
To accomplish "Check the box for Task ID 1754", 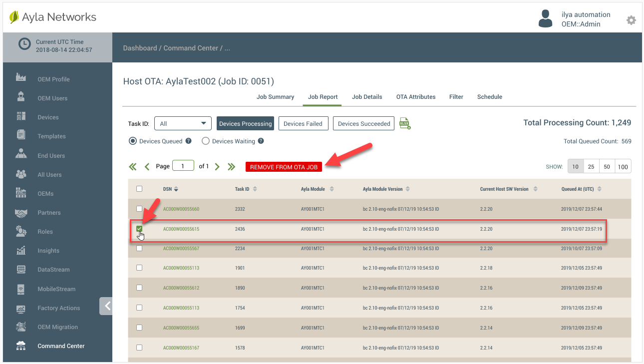I will coord(139,308).
